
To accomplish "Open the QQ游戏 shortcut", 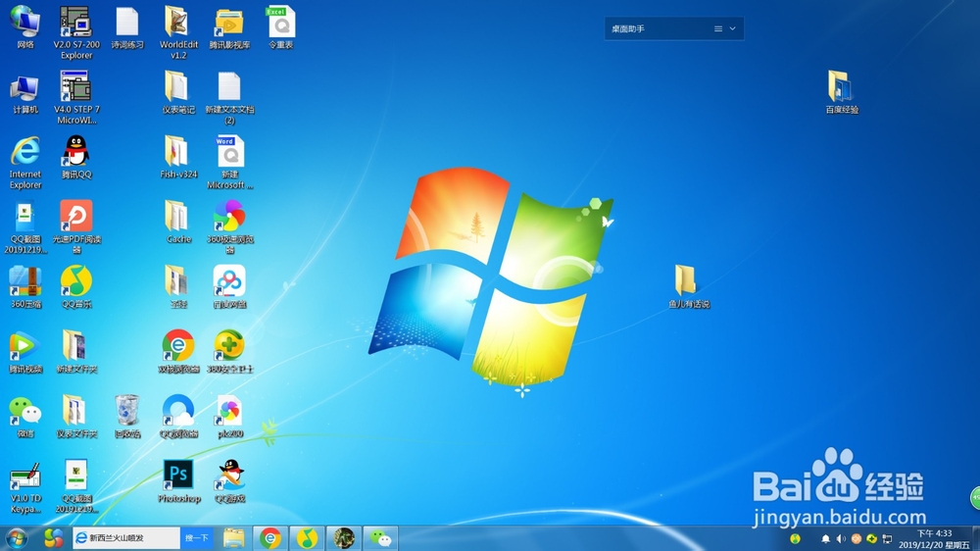I will (x=229, y=481).
